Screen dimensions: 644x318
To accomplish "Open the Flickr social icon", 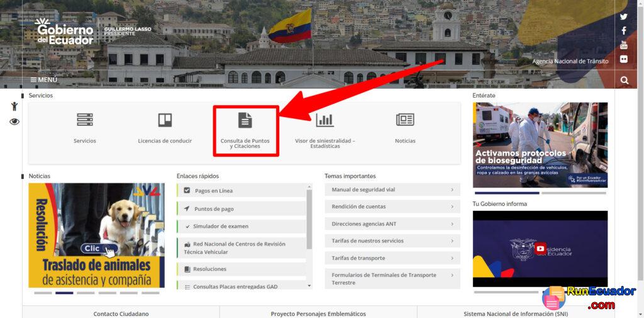I will (x=623, y=59).
